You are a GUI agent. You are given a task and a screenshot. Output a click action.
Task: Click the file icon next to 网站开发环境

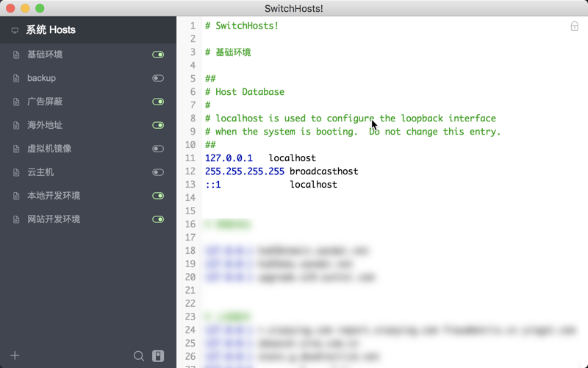coord(16,219)
